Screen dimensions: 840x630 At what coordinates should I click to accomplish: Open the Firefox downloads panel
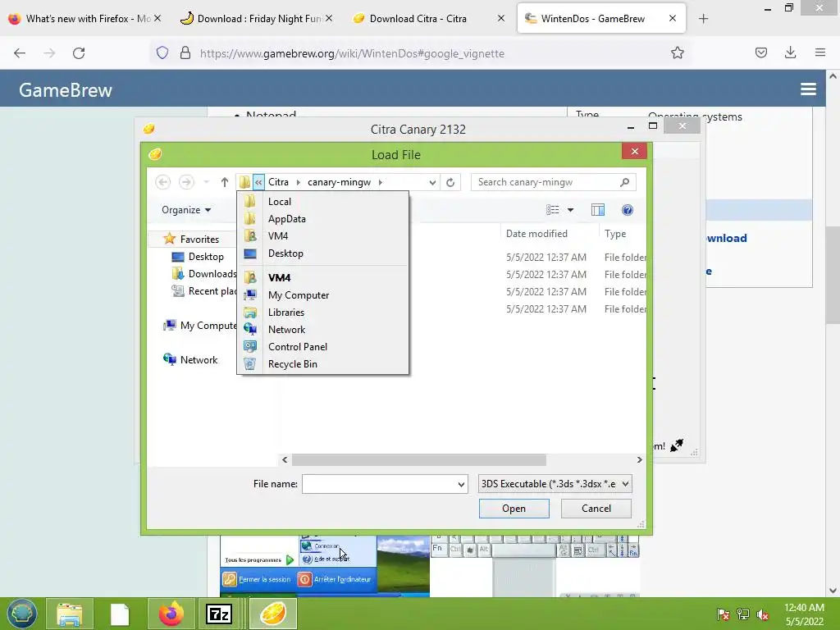coord(790,52)
